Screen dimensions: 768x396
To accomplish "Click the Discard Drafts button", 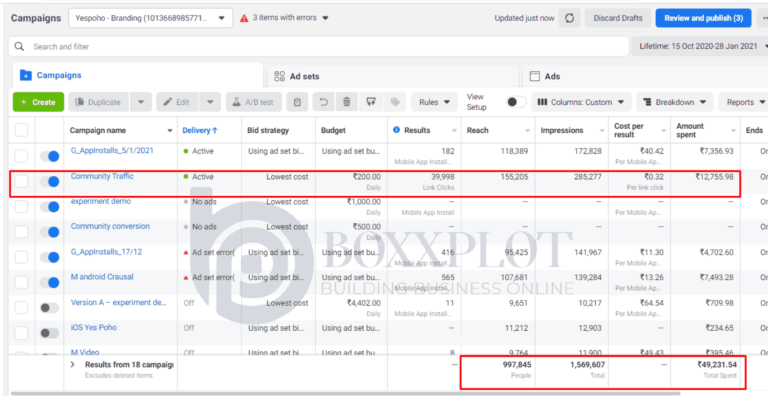I will 618,18.
